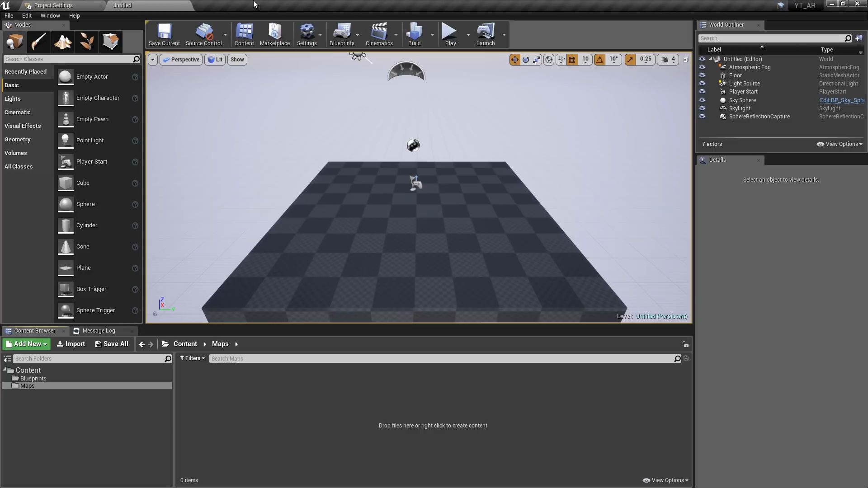The height and width of the screenshot is (488, 868).
Task: Open the Marketplace from the main toolbar
Action: 275,34
